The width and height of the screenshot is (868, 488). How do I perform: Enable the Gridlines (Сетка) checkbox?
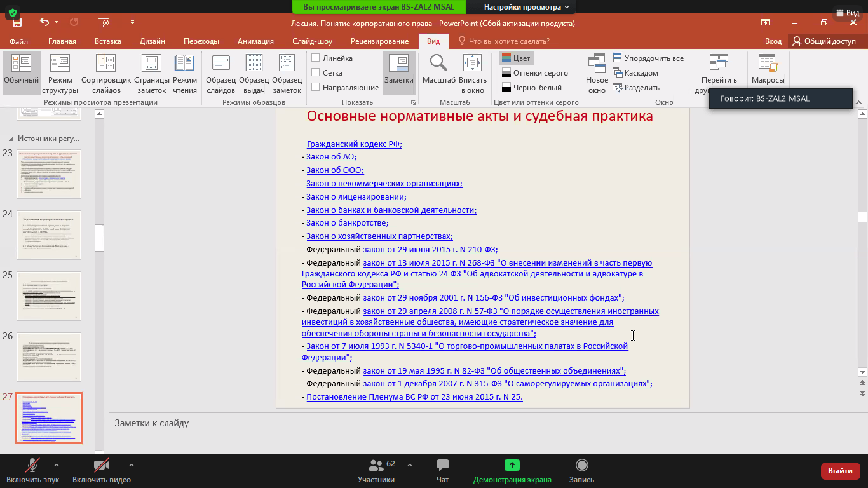pyautogui.click(x=316, y=73)
